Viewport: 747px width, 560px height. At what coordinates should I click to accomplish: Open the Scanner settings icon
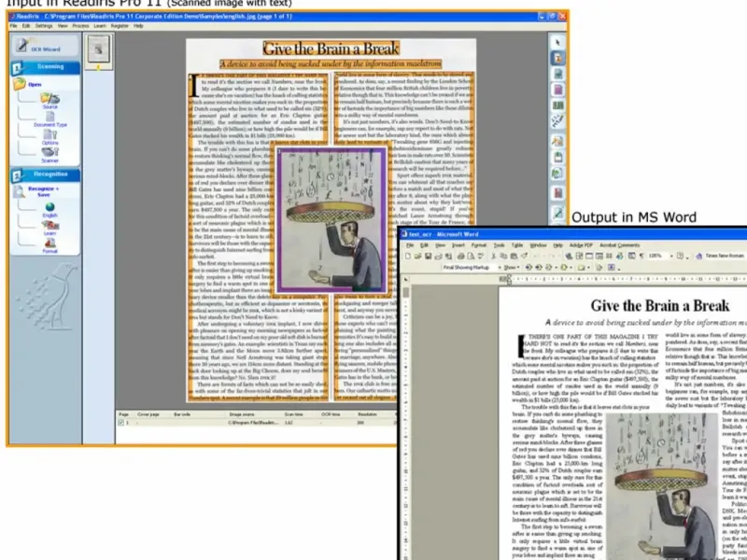point(50,154)
